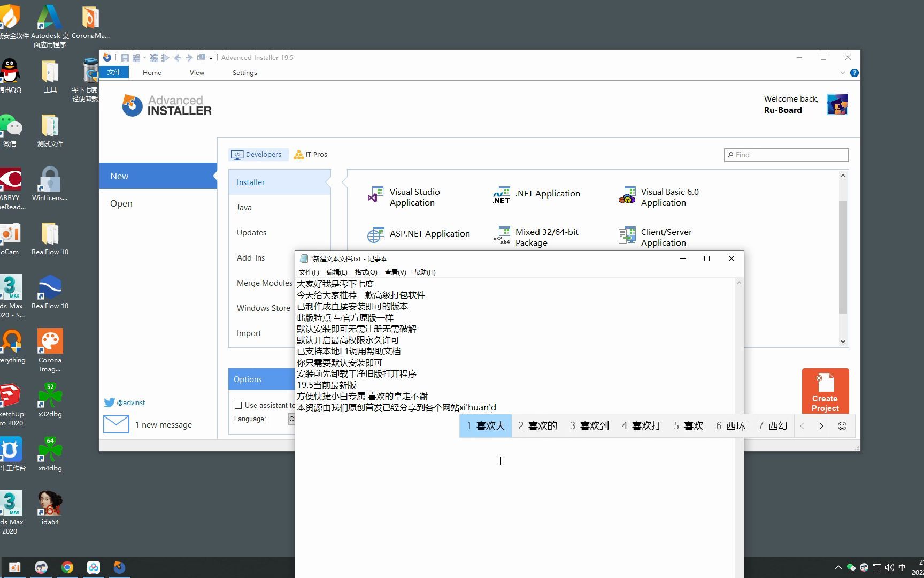Click the Clean build icon in toolbar
This screenshot has height=578, width=924.
tap(154, 58)
